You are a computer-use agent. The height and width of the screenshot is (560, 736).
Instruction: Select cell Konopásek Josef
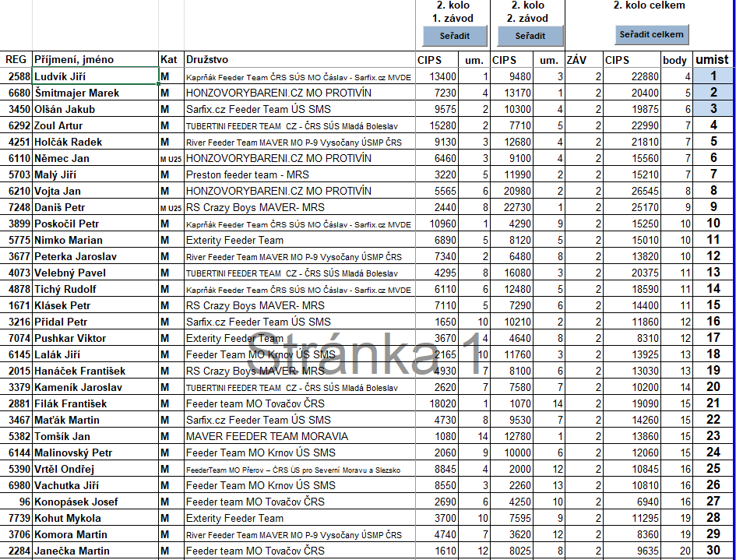pyautogui.click(x=96, y=502)
